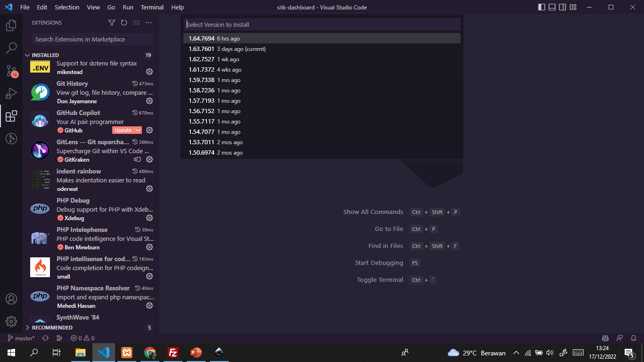
Task: Open Manage gear for GitHub Copilot extension
Action: 149,130
